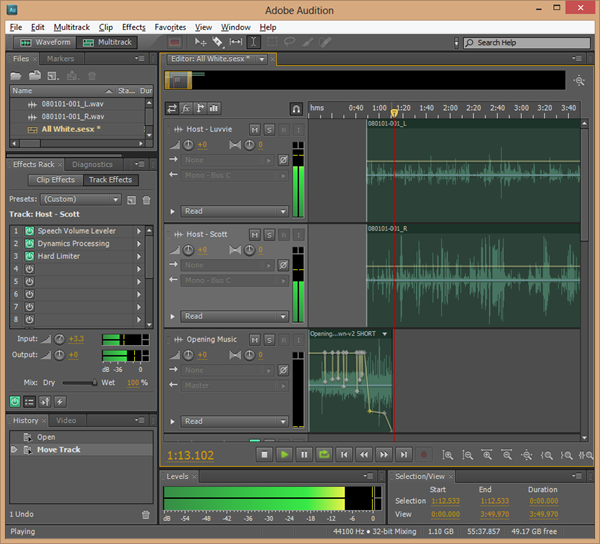Show Inputs/Outputs view in editor
This screenshot has height=544, width=600.
point(172,109)
